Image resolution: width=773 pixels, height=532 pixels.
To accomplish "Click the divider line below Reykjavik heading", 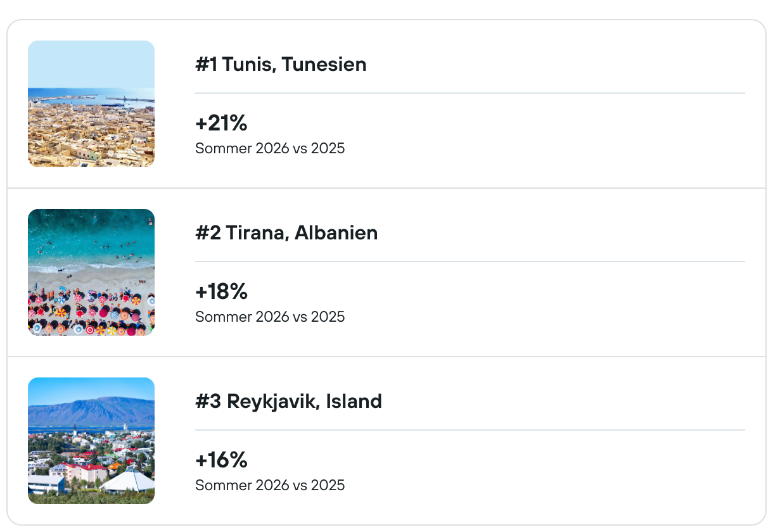I will (470, 430).
